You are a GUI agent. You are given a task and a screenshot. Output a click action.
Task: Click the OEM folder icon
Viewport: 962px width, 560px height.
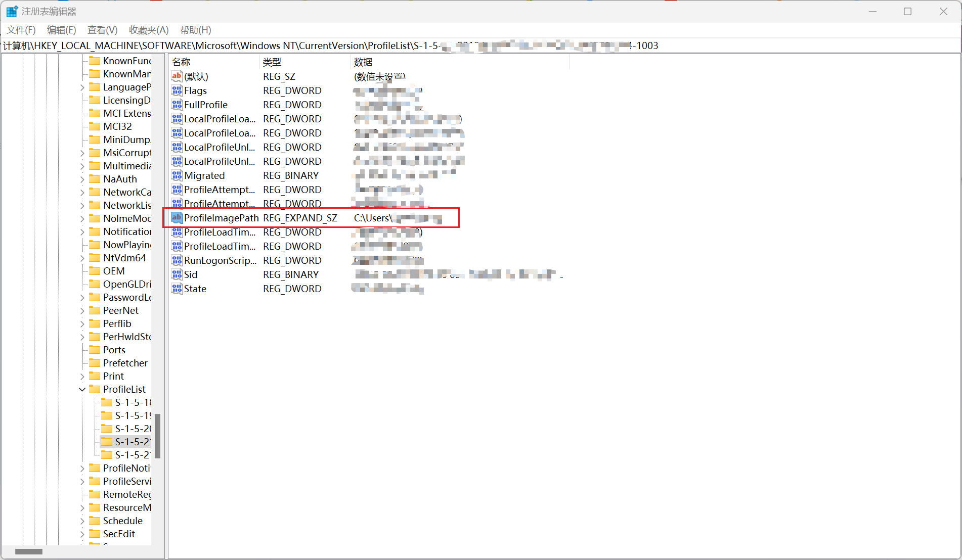95,271
